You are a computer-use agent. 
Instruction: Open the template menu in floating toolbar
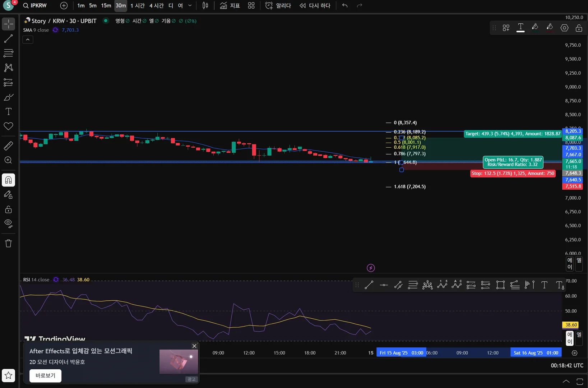point(506,28)
